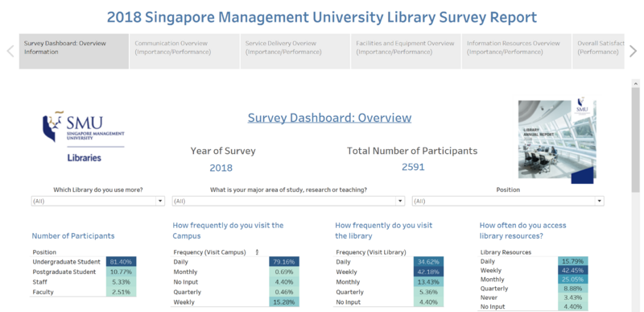Click 'How frequently do you visit the library' title
This screenshot has height=312, width=644.
(384, 231)
